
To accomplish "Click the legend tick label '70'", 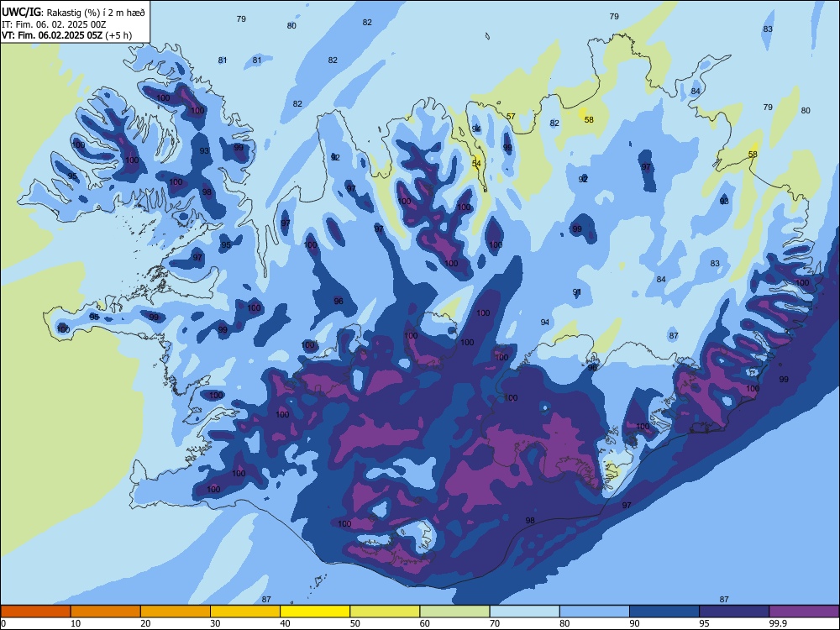I will pyautogui.click(x=495, y=623).
